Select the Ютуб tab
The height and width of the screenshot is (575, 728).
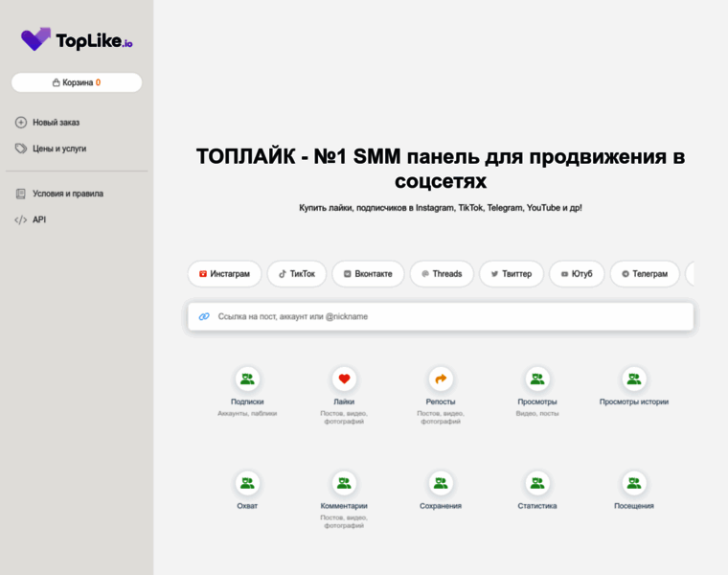pos(577,273)
